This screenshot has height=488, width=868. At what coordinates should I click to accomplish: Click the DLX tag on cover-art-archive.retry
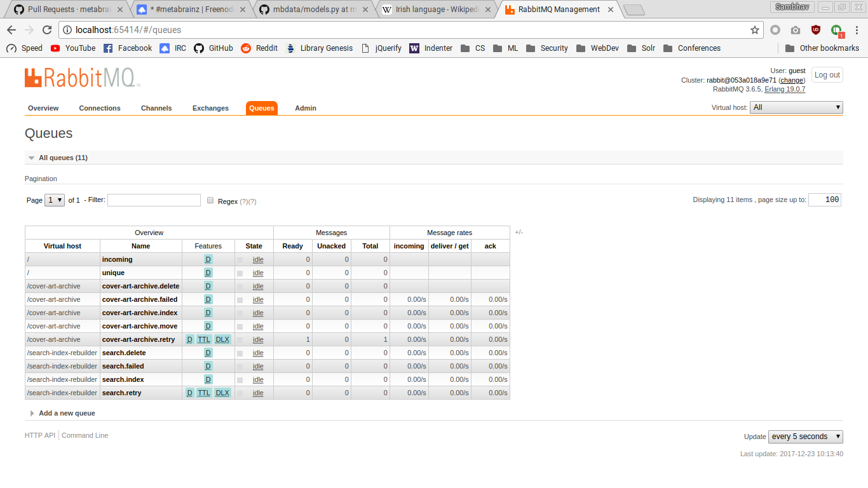[222, 339]
